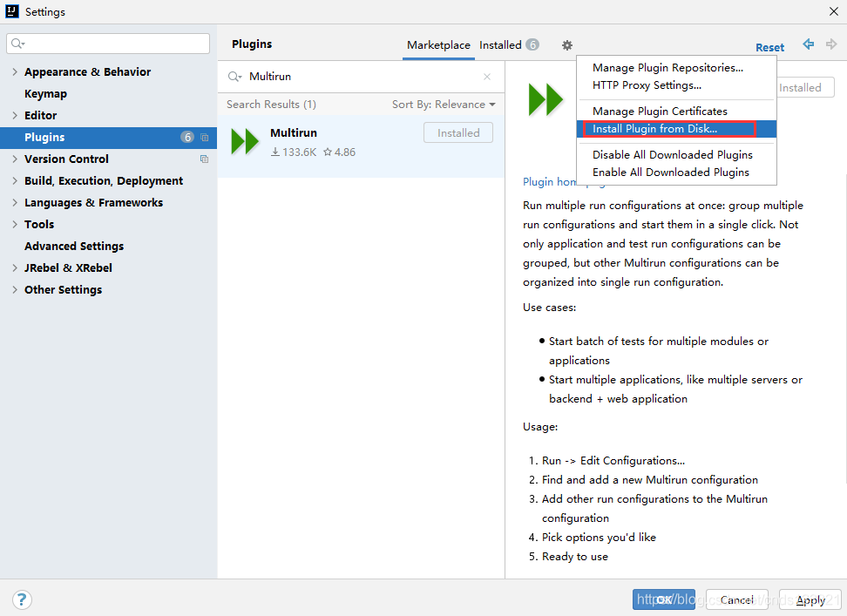Image resolution: width=847 pixels, height=616 pixels.
Task: Choose Manage Plugin Certificates
Action: (x=660, y=112)
